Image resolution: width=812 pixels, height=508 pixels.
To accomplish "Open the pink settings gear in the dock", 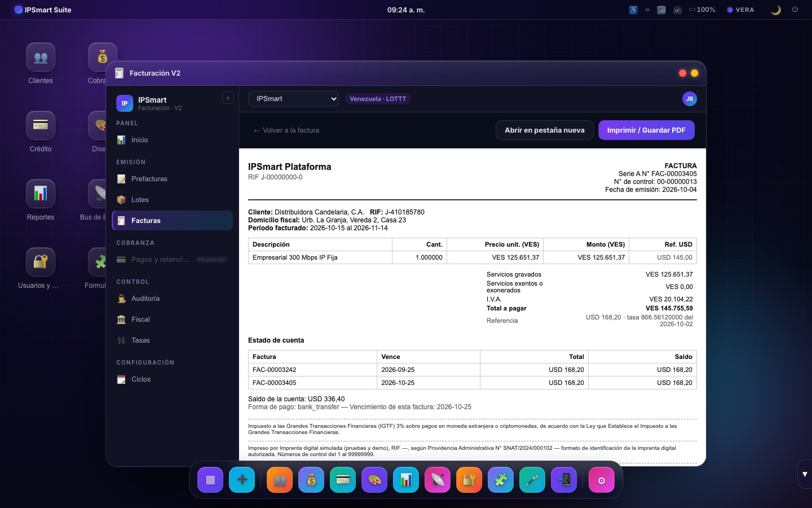I will pos(602,480).
